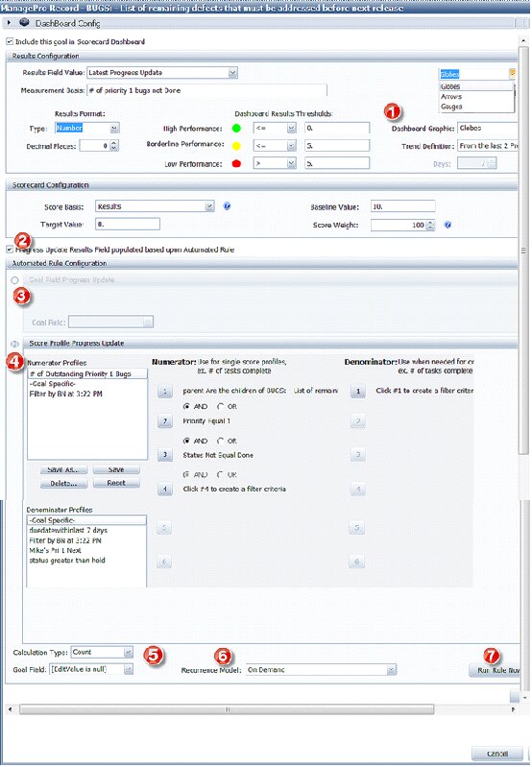532x767 pixels.
Task: Open the Low Performance operator dropdown
Action: tap(291, 163)
